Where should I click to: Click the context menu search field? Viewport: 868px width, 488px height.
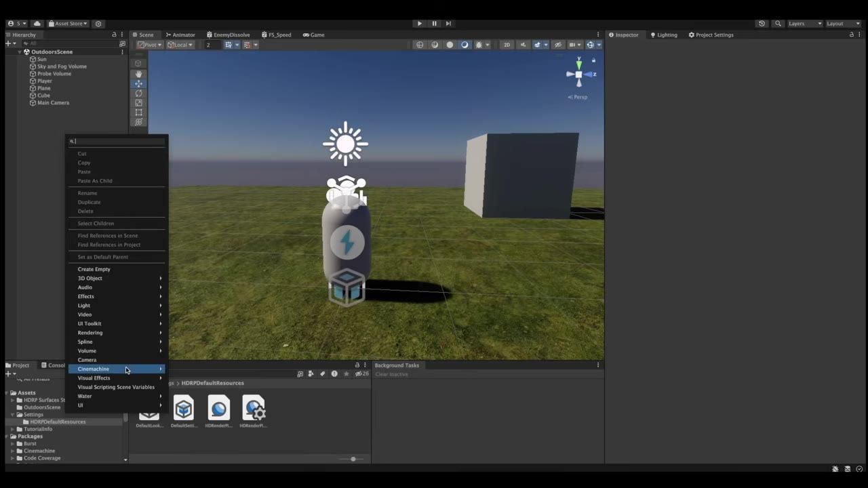(x=117, y=142)
